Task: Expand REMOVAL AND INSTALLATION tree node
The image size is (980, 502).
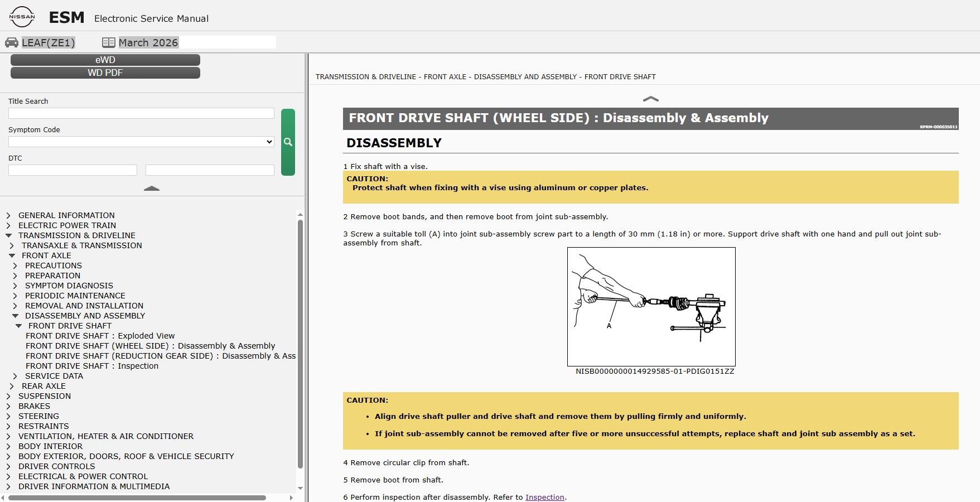Action: click(x=15, y=306)
